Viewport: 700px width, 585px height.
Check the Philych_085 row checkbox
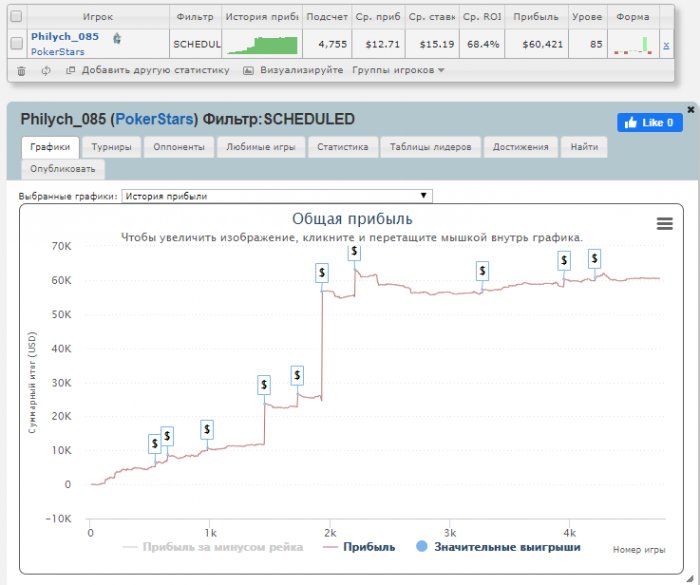[x=17, y=43]
